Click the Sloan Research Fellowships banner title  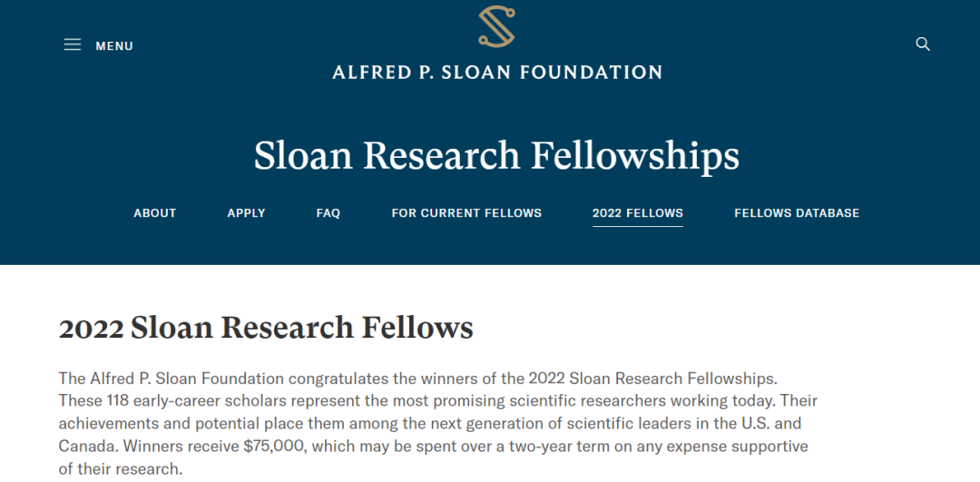[x=496, y=155]
